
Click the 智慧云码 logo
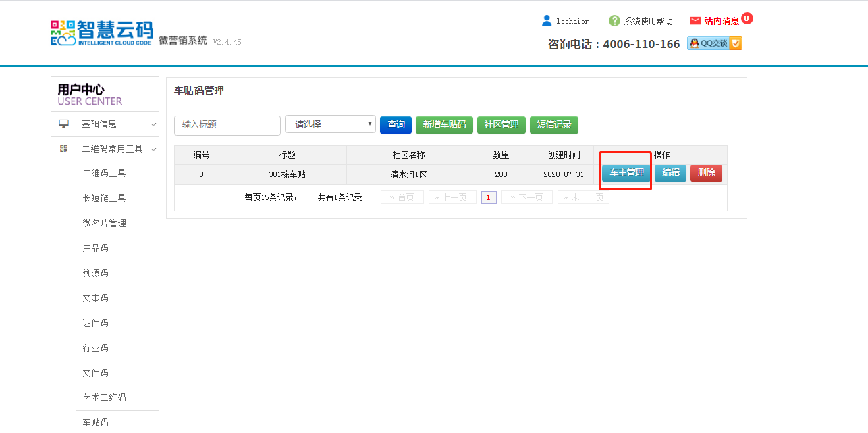tap(102, 32)
